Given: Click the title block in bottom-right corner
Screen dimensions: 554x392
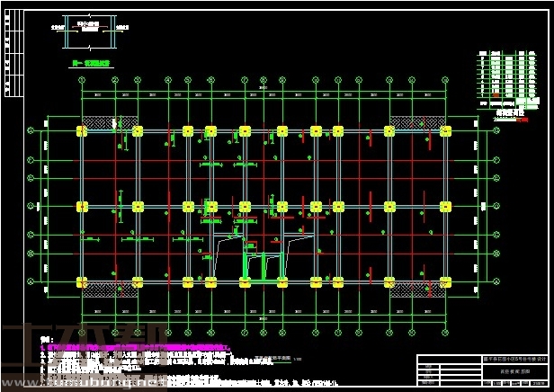Looking at the screenshot, I should pos(482,370).
